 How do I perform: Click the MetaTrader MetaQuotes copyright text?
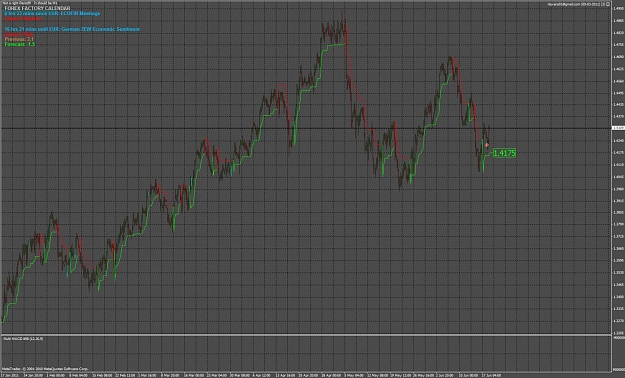click(45, 369)
